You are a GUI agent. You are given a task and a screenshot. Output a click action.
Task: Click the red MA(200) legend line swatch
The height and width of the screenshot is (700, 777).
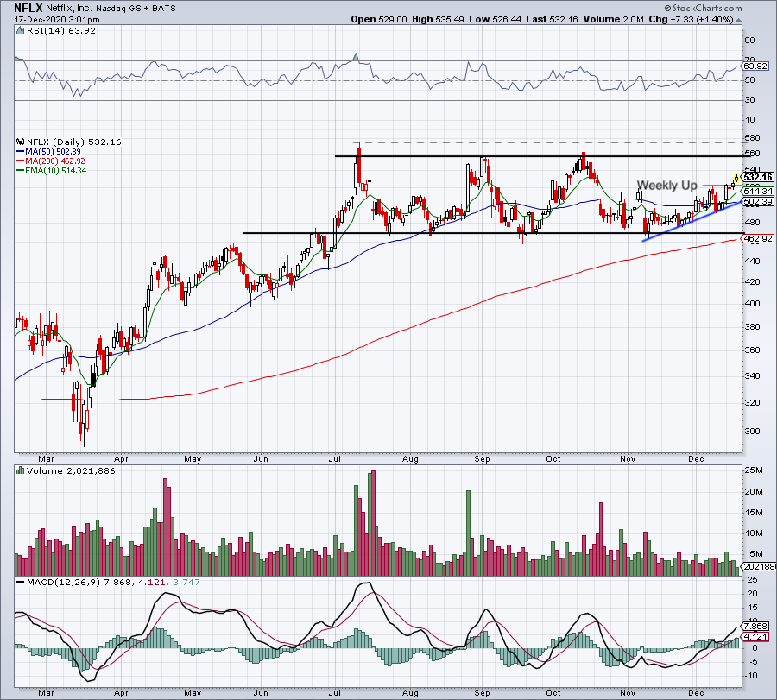[21, 161]
